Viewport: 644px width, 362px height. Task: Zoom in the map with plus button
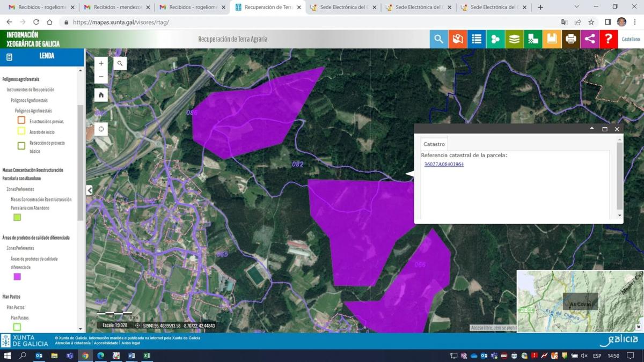pyautogui.click(x=101, y=63)
